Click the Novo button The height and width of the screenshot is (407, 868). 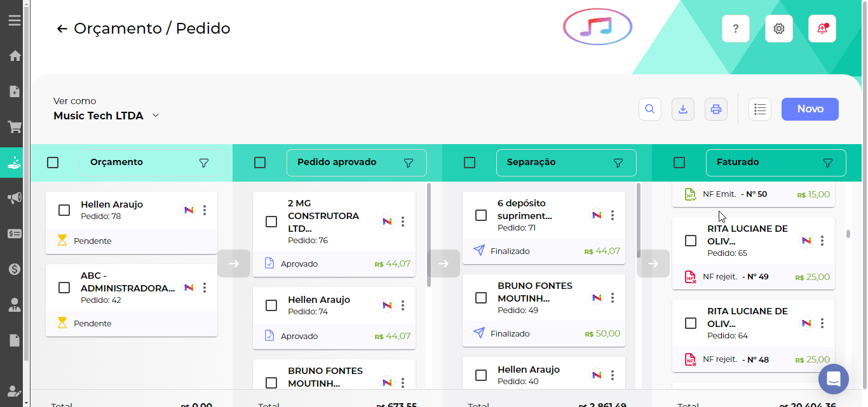[810, 109]
